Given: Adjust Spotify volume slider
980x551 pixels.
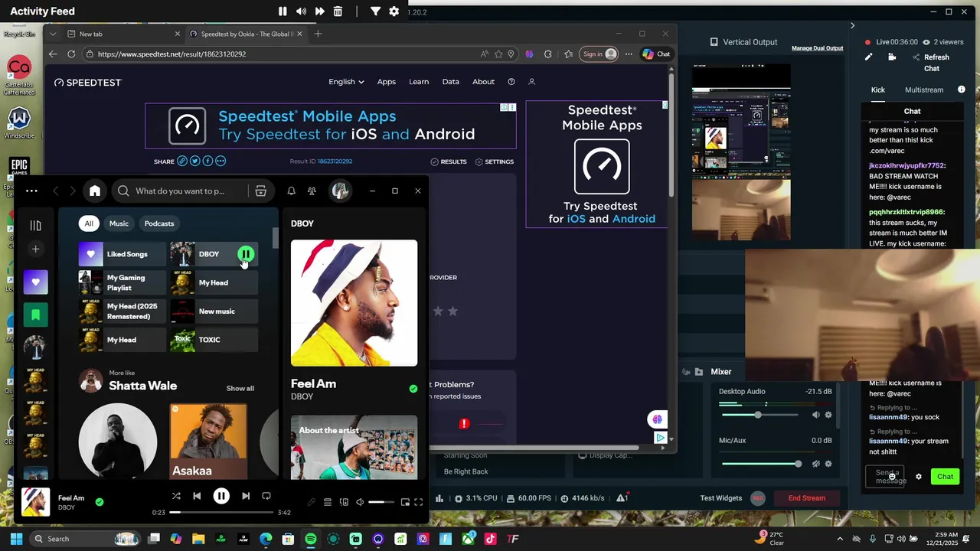Looking at the screenshot, I should click(x=381, y=502).
